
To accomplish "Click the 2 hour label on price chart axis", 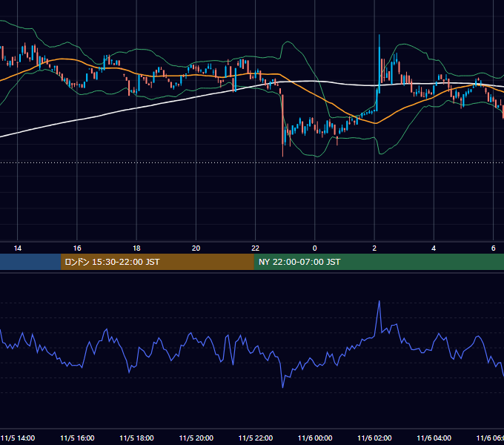I will click(x=374, y=248).
